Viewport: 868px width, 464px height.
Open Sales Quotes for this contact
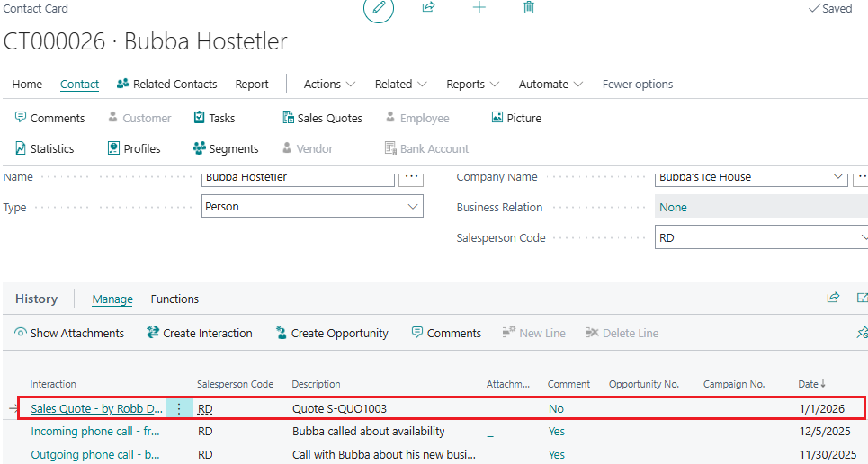322,118
